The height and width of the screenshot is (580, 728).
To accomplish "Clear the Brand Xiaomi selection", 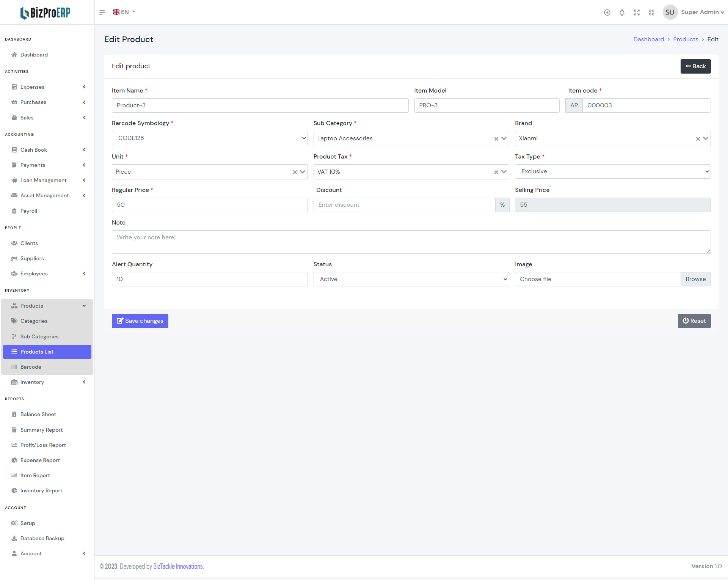I will coord(698,139).
